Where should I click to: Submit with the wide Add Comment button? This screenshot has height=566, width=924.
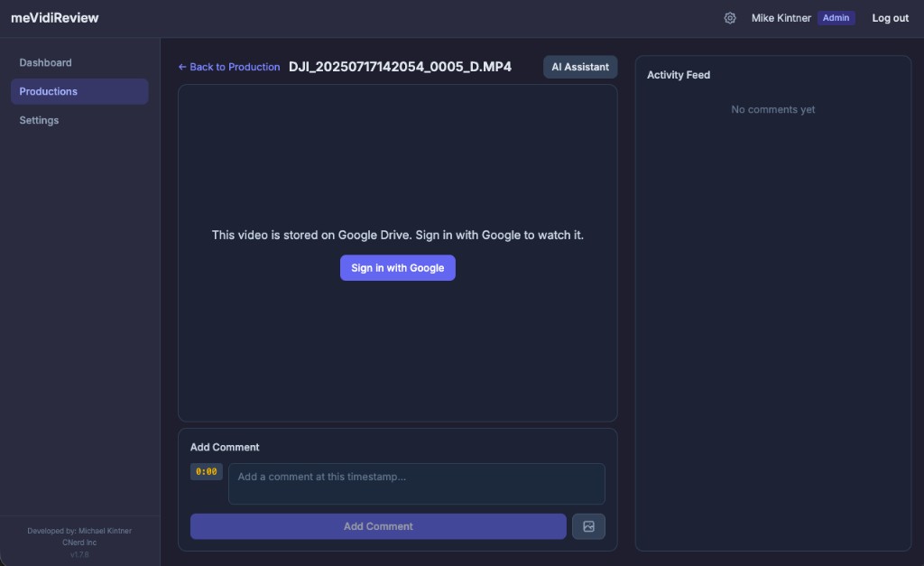pos(378,526)
